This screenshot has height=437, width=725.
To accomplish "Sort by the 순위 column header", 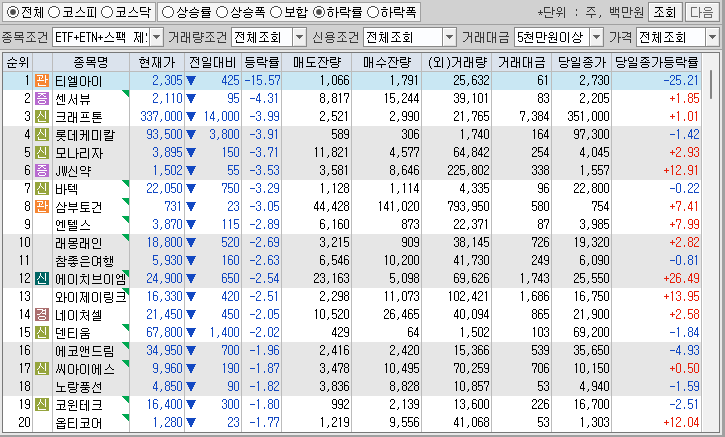I will [18, 62].
